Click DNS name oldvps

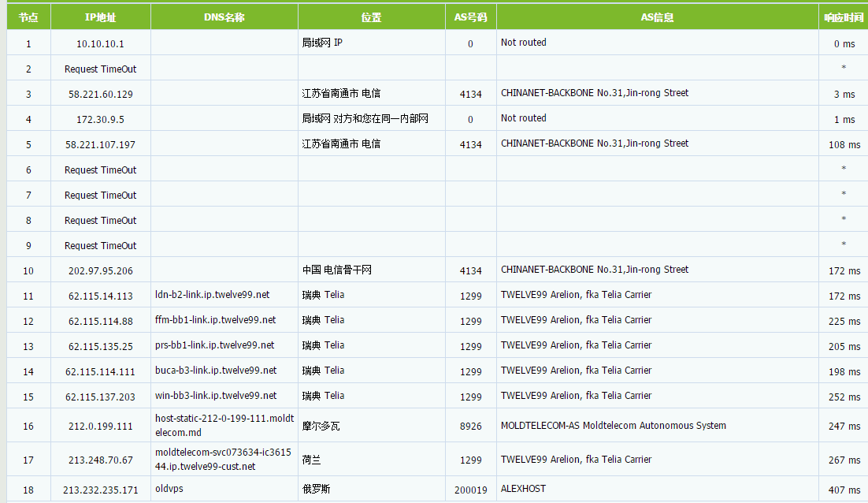click(x=169, y=489)
